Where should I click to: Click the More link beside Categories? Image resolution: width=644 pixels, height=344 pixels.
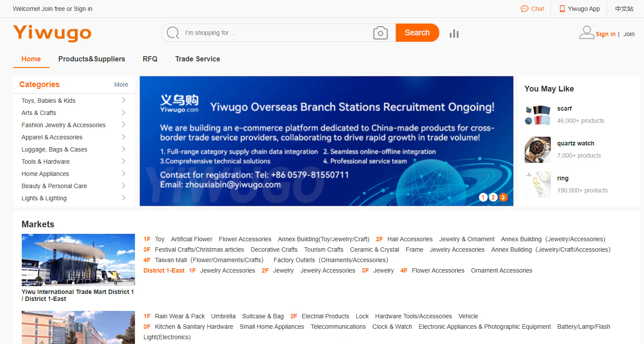(x=121, y=84)
